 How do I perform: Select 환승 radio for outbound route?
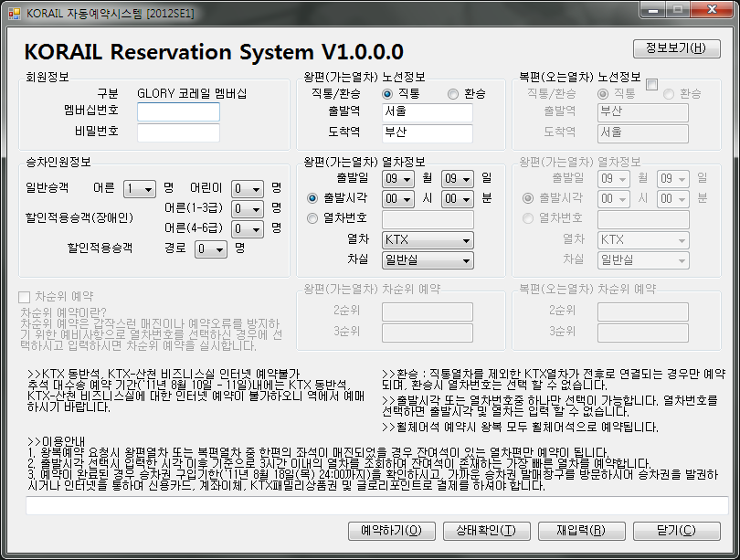point(453,94)
